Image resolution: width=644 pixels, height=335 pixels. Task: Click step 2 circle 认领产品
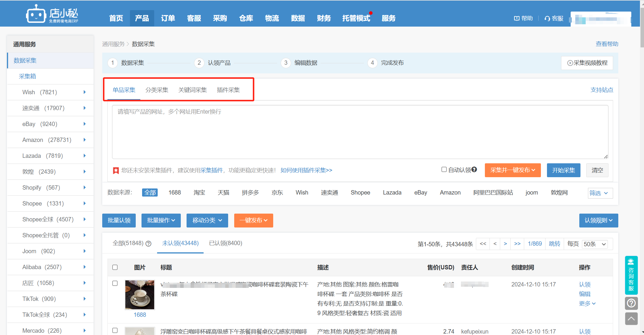tap(199, 63)
